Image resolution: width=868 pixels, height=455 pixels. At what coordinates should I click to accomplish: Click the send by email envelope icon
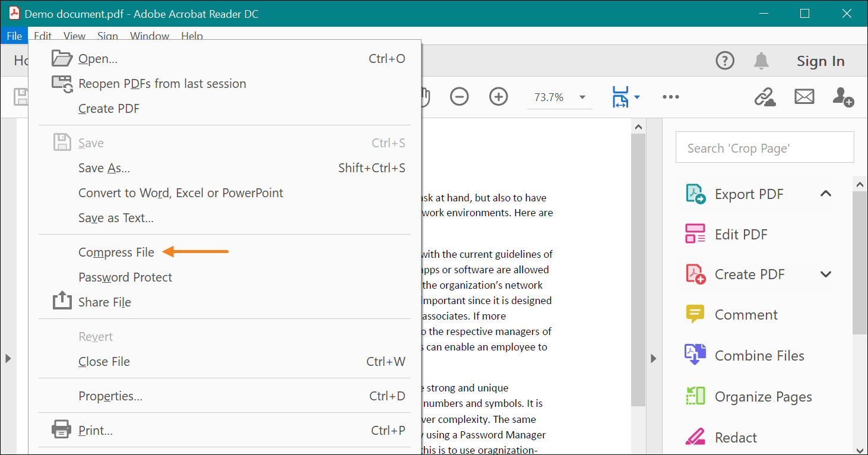coord(804,97)
